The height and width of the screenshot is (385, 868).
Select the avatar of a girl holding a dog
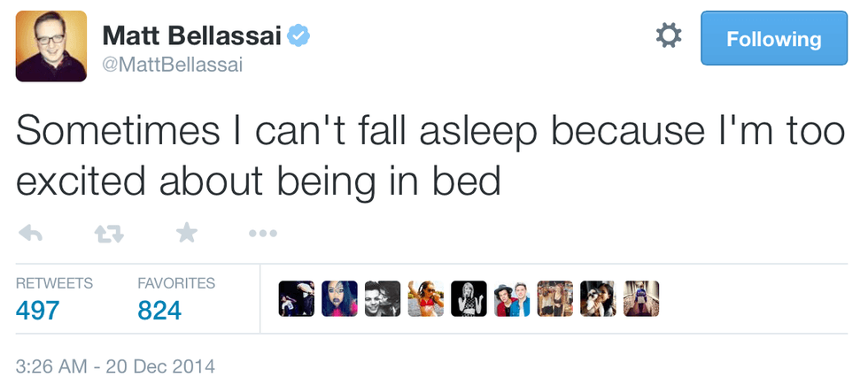tap(598, 299)
